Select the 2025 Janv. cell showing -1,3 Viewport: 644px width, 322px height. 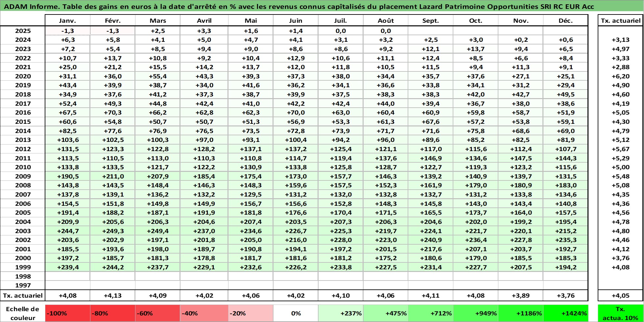[x=67, y=31]
